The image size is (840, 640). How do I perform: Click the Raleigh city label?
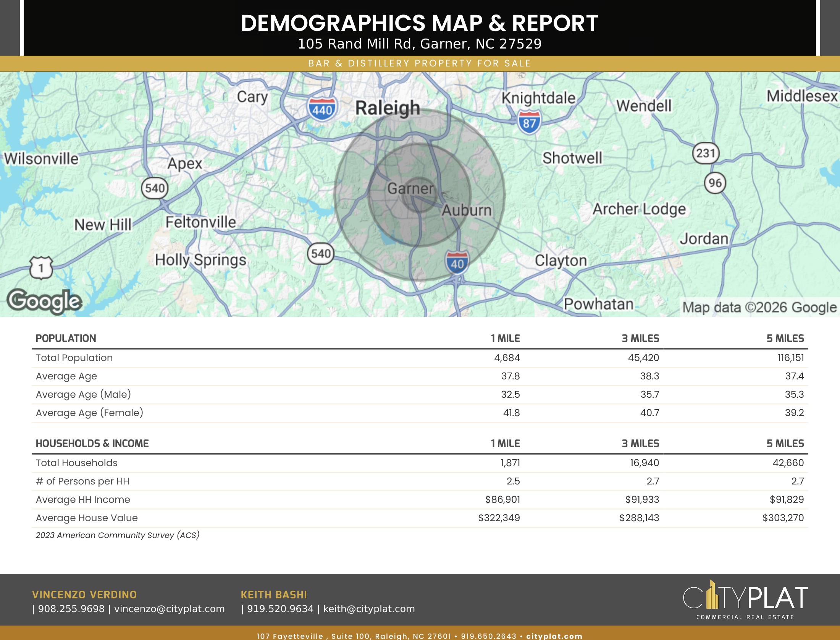tap(388, 108)
